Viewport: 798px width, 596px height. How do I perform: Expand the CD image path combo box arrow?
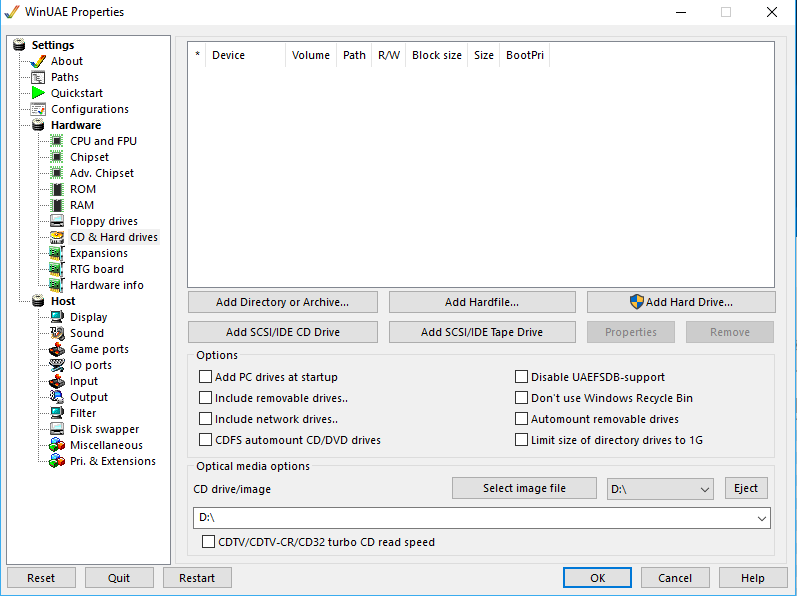tap(761, 518)
